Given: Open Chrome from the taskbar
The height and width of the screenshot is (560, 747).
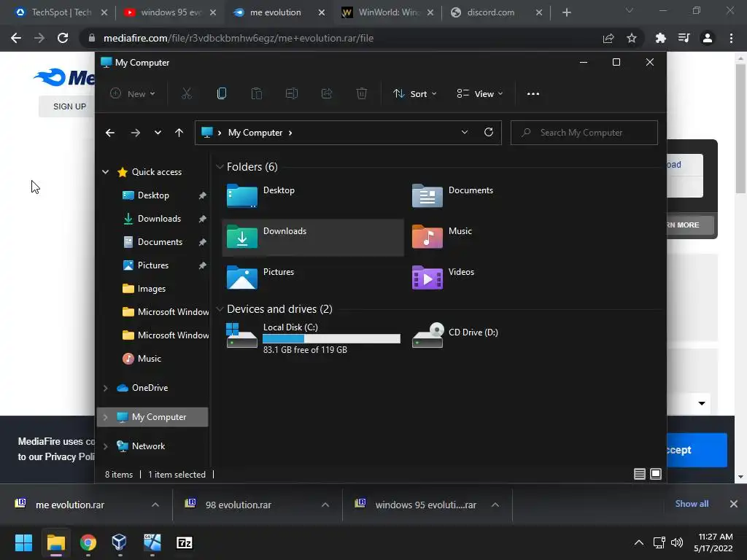Looking at the screenshot, I should (x=88, y=542).
